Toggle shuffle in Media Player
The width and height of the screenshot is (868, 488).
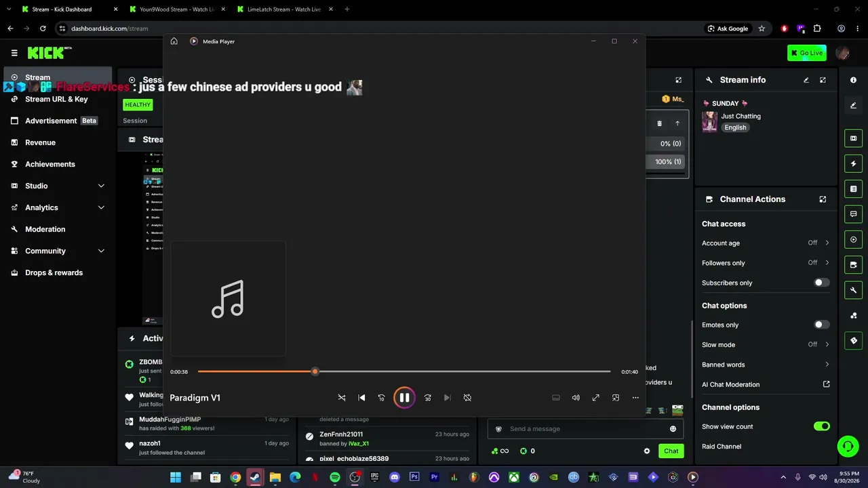342,398
